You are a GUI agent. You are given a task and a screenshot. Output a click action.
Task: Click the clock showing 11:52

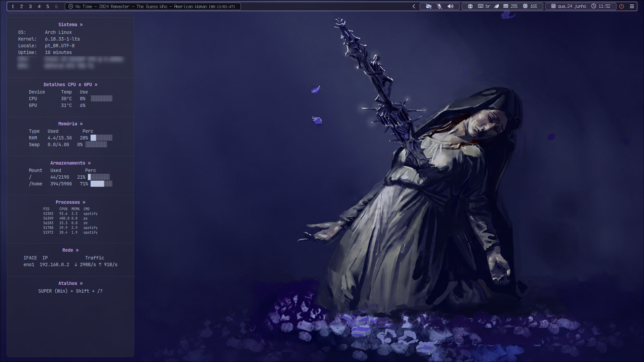point(601,6)
